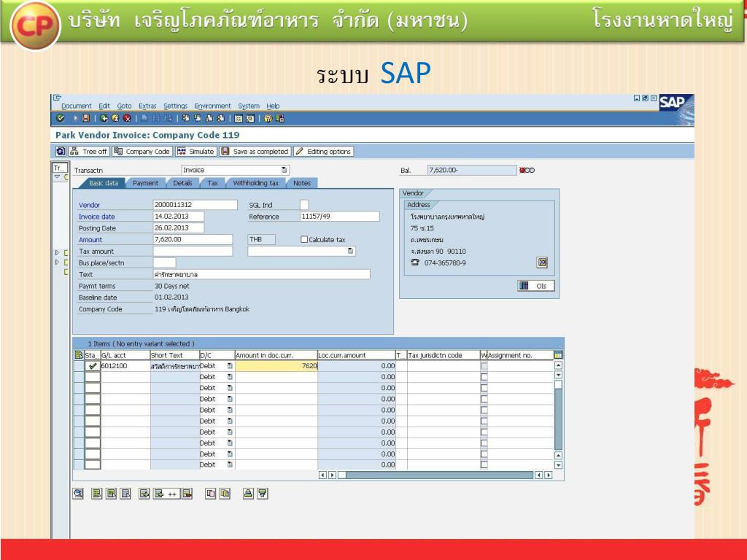Screen dimensions: 747x560
Task: Expand the second collapsed tree node
Action: tap(57, 262)
